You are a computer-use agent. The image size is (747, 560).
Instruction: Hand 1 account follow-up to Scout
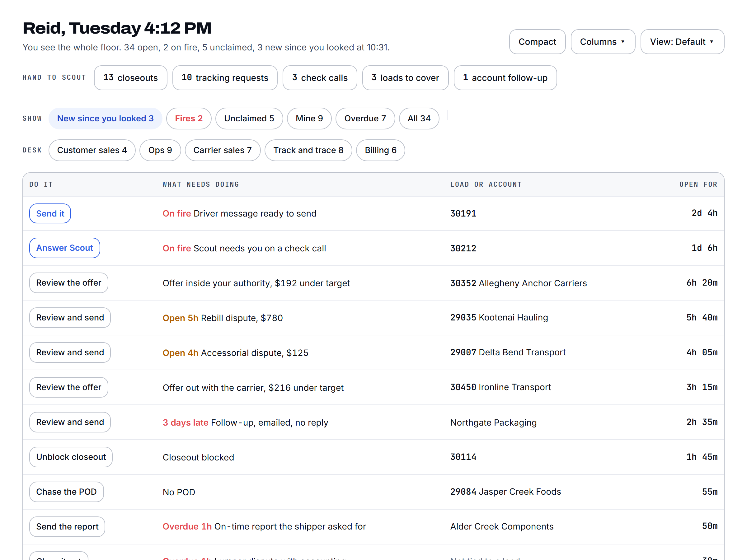[x=505, y=78]
